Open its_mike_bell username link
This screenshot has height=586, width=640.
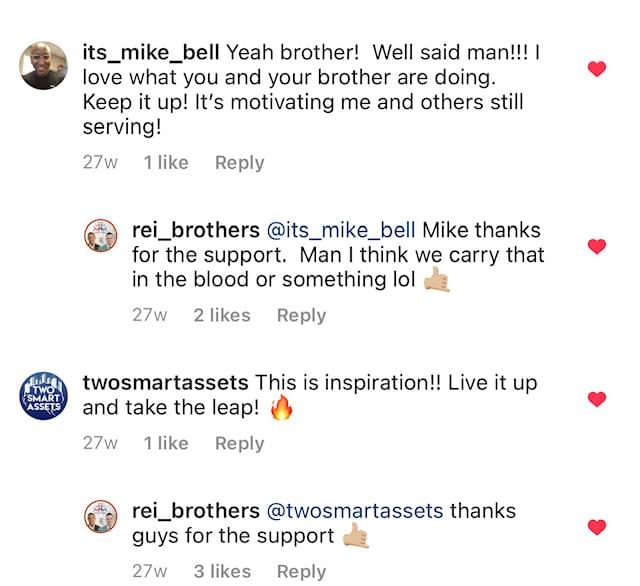point(151,53)
